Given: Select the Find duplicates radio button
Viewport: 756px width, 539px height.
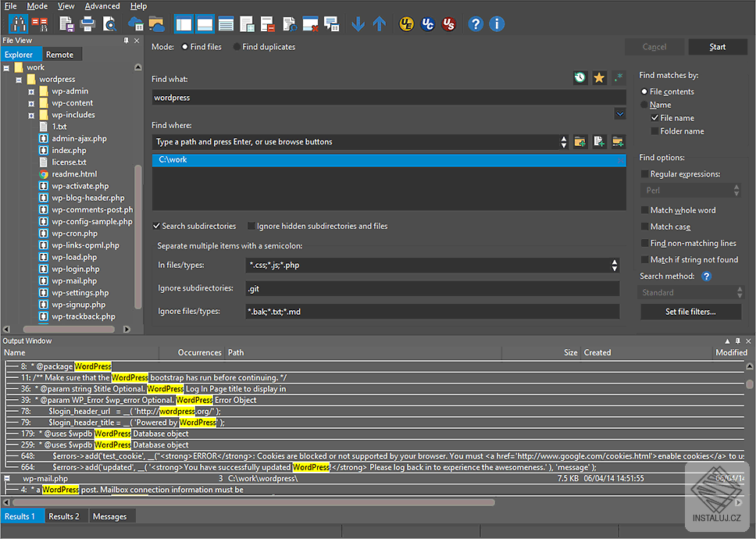Looking at the screenshot, I should click(x=237, y=47).
